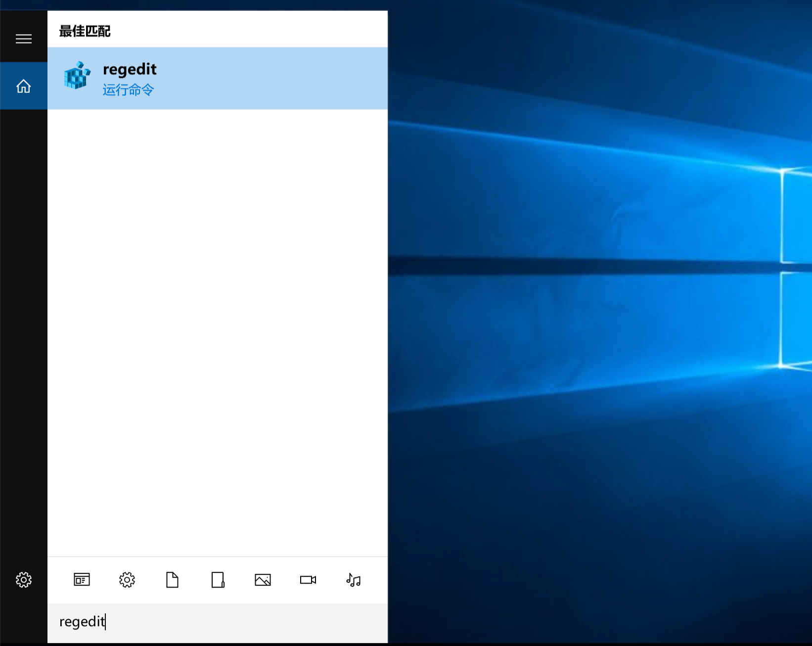Expand the hamburger menu in search sidebar
The height and width of the screenshot is (646, 812).
pyautogui.click(x=23, y=39)
